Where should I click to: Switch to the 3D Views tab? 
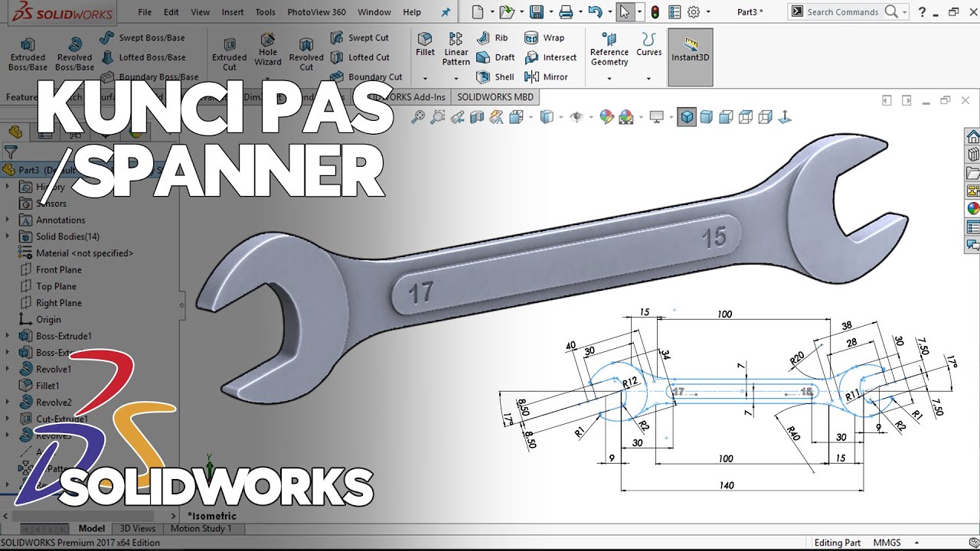[x=138, y=529]
